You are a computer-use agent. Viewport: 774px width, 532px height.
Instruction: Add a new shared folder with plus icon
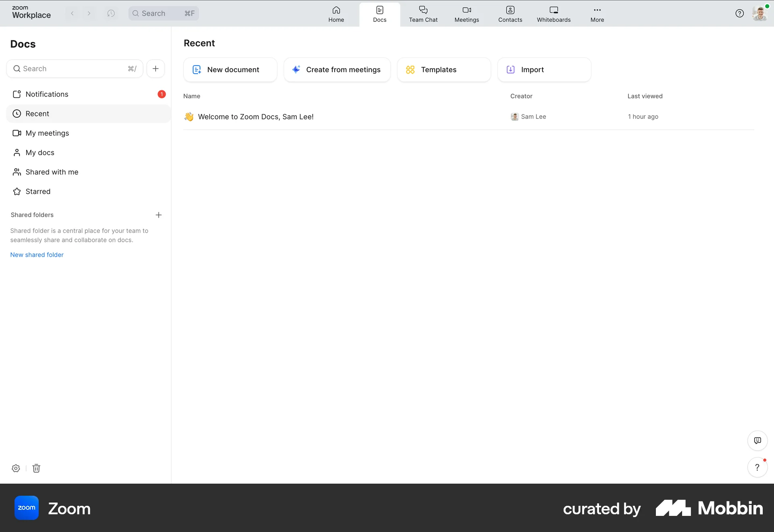point(158,215)
